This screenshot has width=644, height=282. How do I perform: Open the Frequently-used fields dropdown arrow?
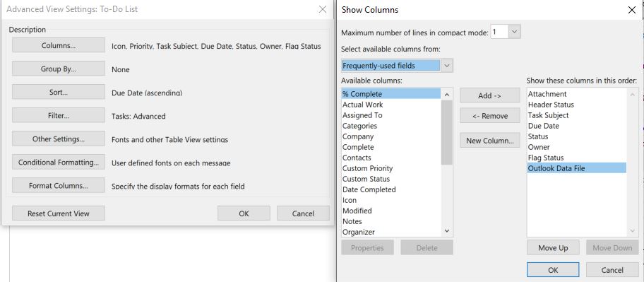coord(447,66)
